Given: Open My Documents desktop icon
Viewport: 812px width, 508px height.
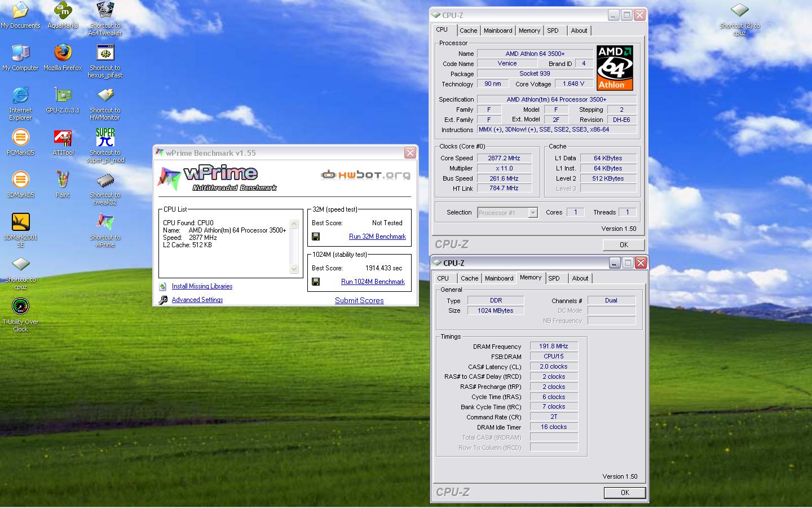Looking at the screenshot, I should click(x=20, y=15).
